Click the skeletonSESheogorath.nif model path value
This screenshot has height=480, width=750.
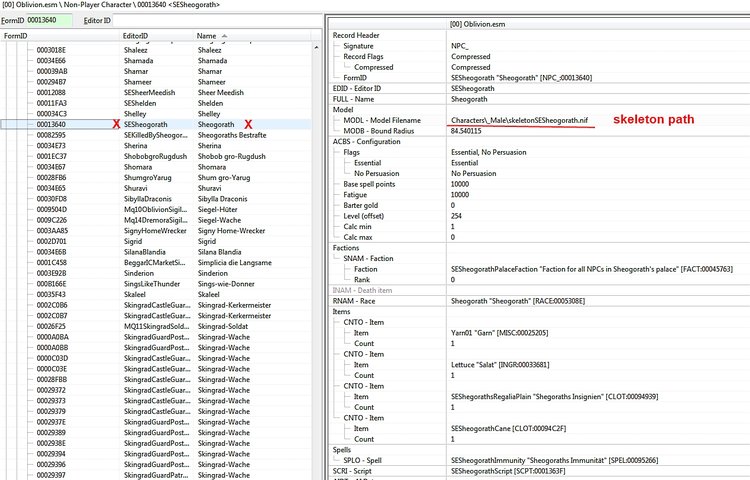tap(519, 120)
